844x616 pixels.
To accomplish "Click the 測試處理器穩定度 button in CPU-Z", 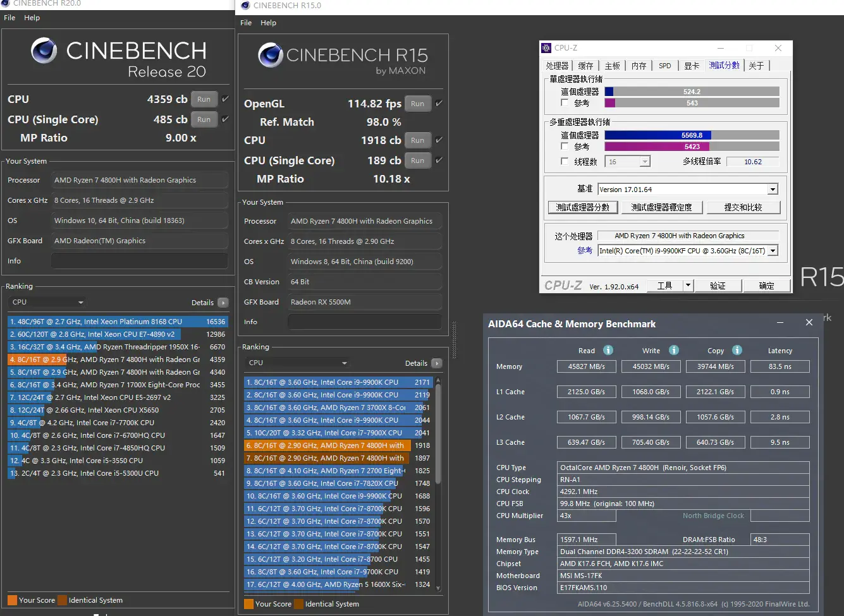I will point(661,207).
